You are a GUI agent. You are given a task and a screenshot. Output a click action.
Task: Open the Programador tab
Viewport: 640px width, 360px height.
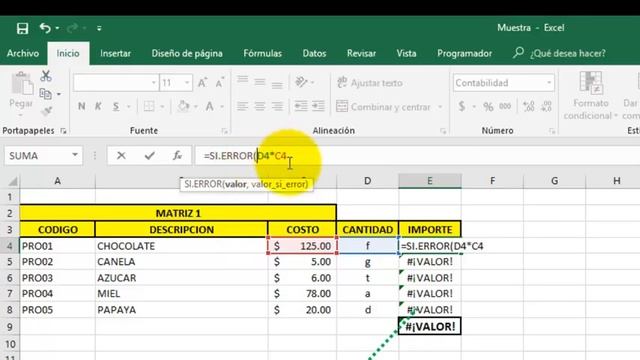(464, 53)
